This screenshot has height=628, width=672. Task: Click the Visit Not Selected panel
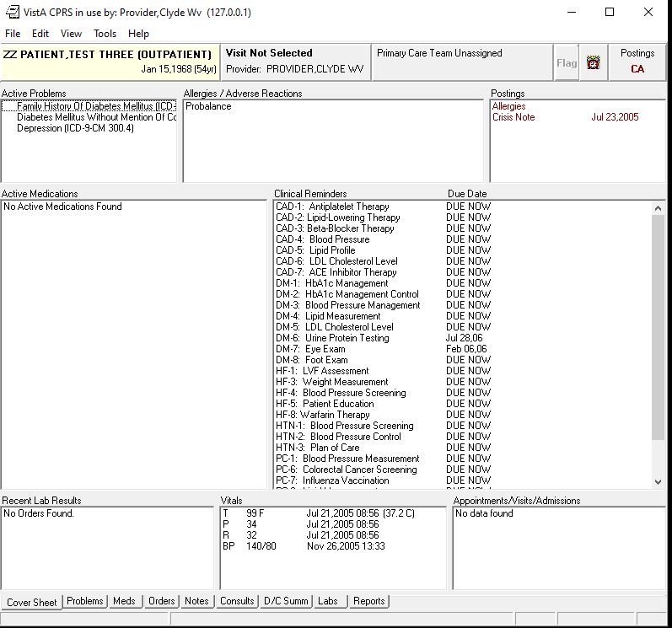coord(294,62)
